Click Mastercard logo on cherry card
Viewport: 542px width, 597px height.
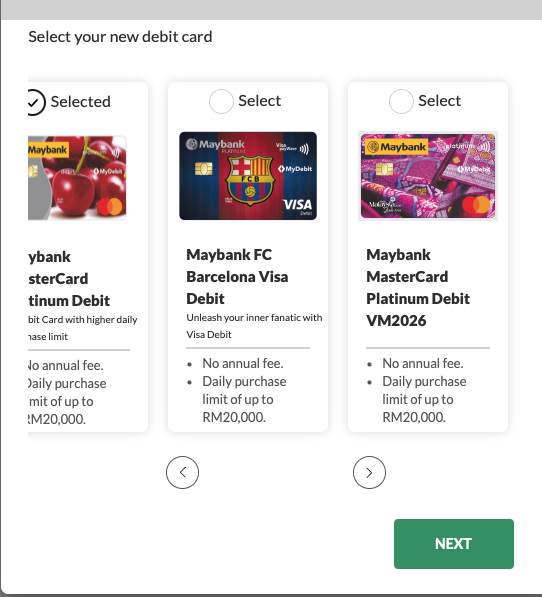coord(110,207)
